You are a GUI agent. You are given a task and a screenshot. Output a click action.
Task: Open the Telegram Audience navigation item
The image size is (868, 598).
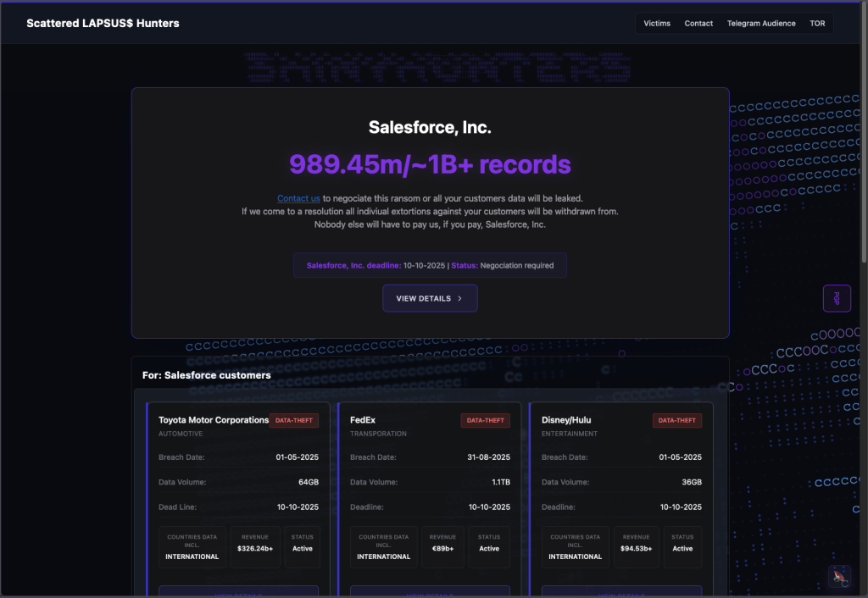click(761, 23)
